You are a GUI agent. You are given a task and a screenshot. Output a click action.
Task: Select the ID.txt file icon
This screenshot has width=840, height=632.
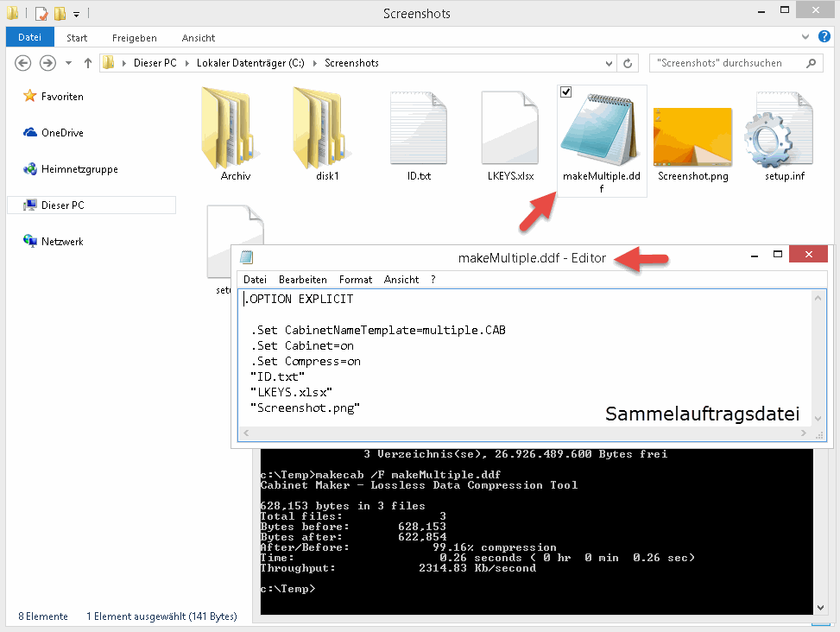[419, 128]
